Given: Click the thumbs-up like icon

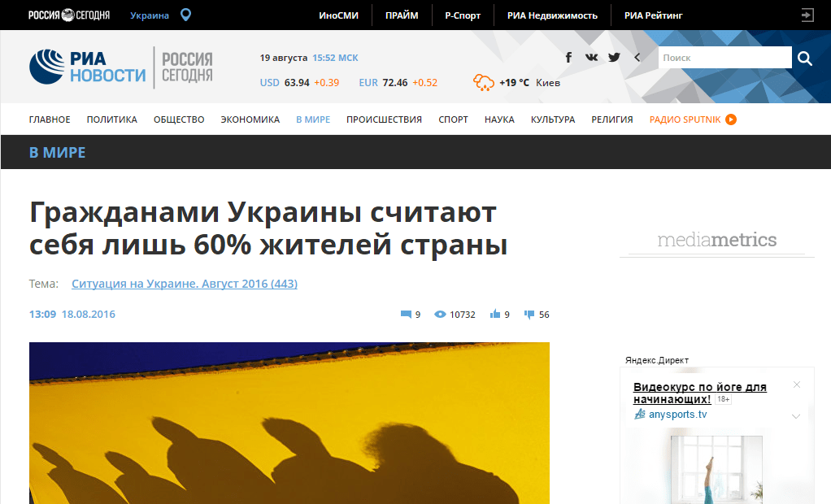Looking at the screenshot, I should click(495, 314).
